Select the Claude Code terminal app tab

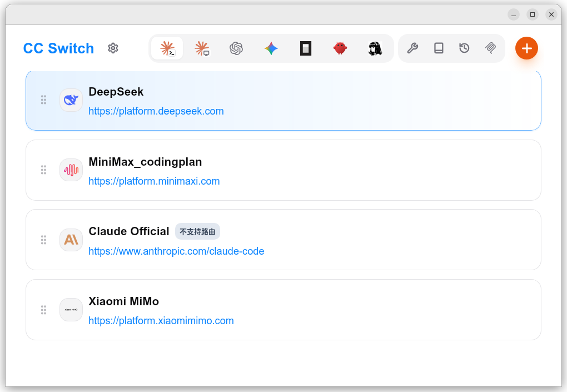point(167,48)
